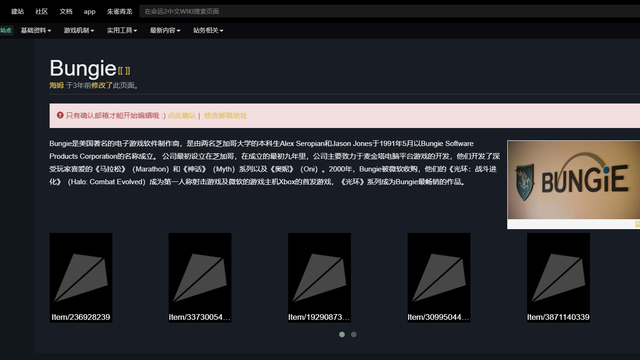Open the Item/33730054… placeholder card

(200, 278)
